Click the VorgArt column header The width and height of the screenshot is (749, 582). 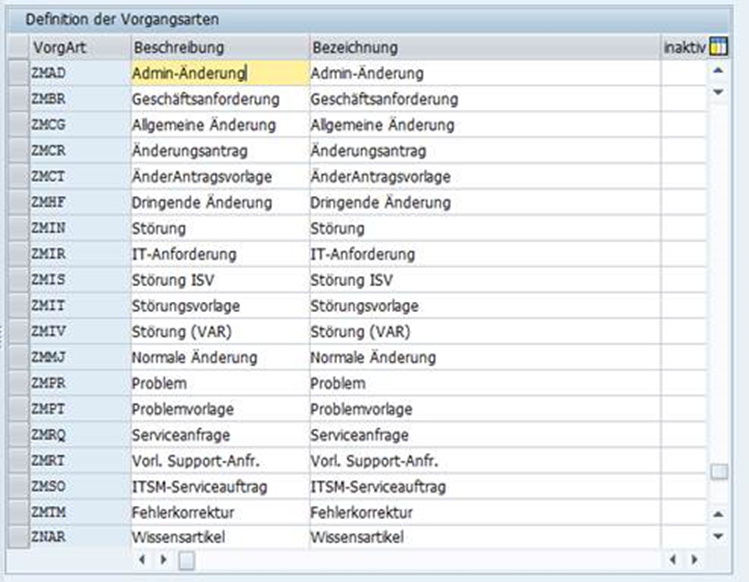pyautogui.click(x=79, y=47)
